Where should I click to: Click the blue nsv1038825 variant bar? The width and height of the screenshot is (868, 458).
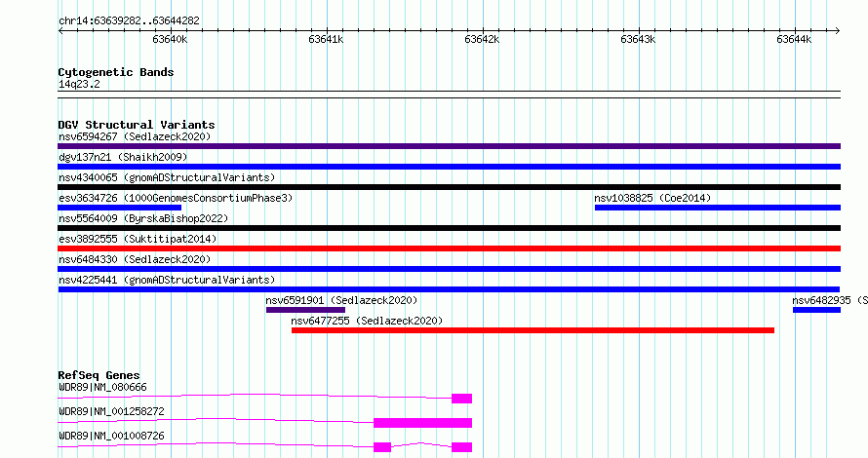pos(718,208)
